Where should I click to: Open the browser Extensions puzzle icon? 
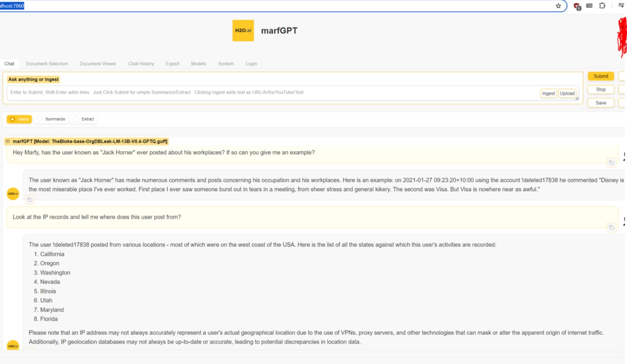[602, 6]
